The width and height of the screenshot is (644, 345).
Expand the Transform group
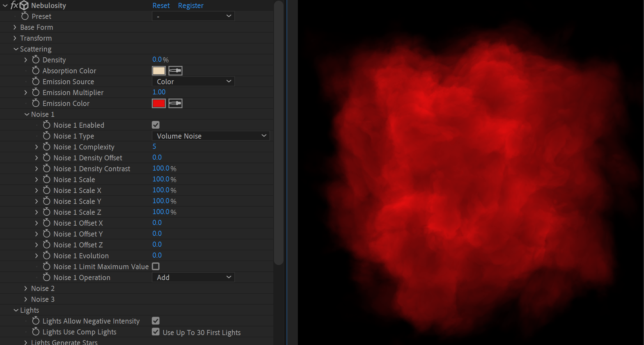[x=15, y=38]
